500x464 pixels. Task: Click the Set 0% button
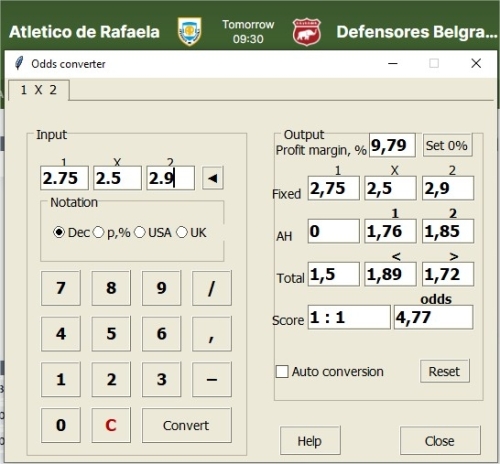(447, 145)
